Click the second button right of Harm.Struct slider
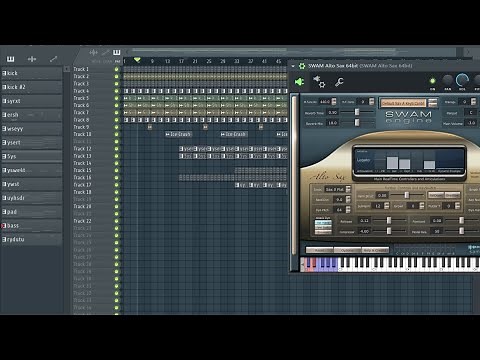The height and width of the screenshot is (360, 480). coord(452,195)
